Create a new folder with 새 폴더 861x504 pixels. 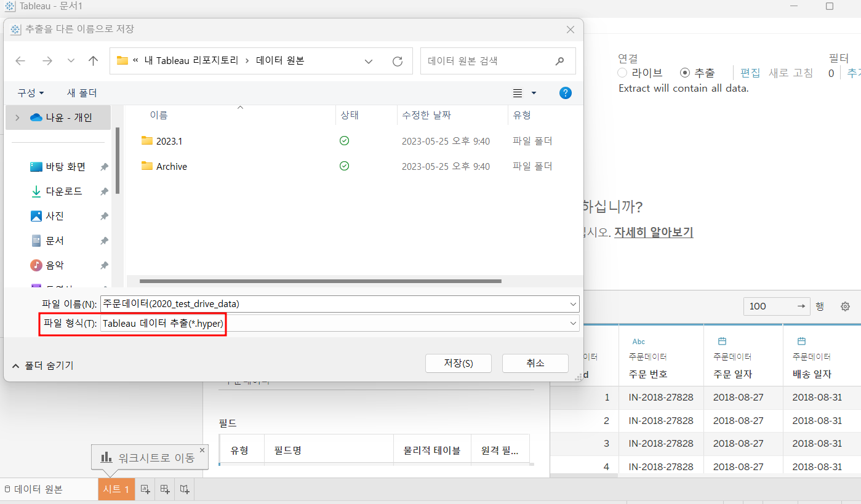(82, 93)
